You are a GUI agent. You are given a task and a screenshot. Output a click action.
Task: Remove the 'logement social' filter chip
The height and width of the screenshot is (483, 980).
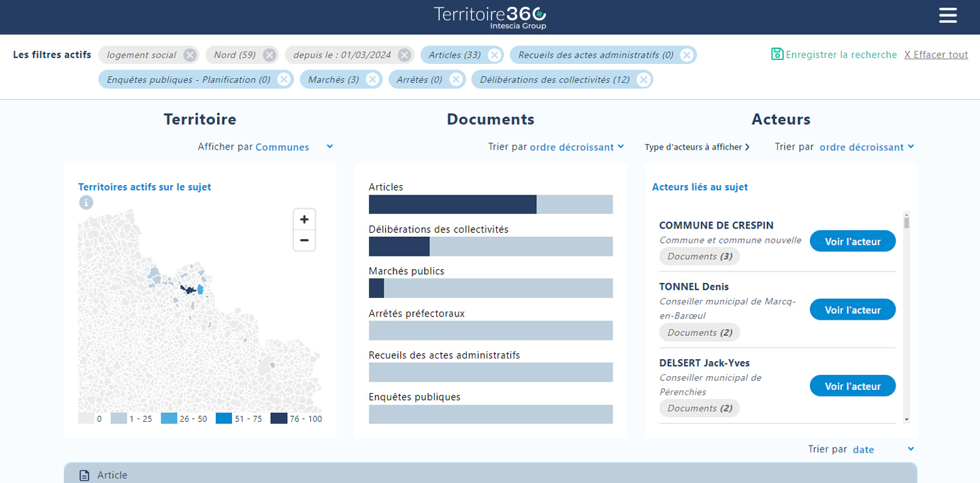[x=190, y=55]
